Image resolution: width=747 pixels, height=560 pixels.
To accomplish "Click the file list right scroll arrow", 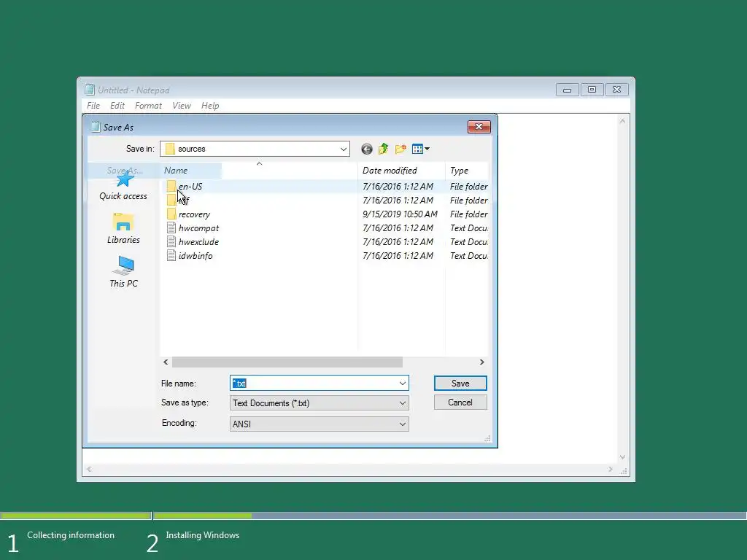I will tap(481, 362).
